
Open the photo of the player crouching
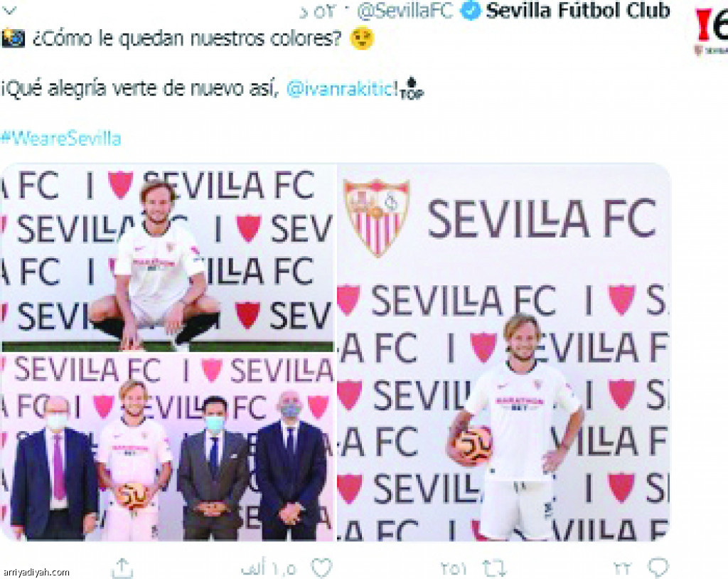tap(167, 257)
